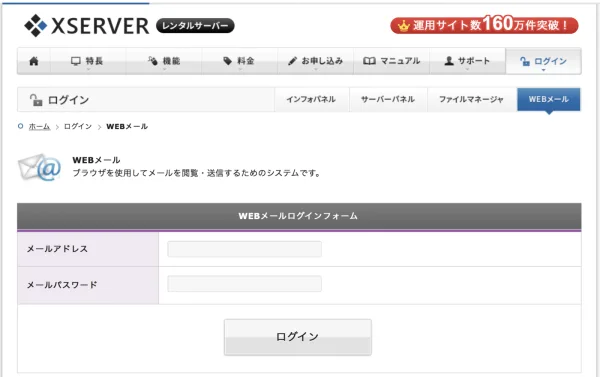Click the メールアドレス input field

[x=245, y=249]
